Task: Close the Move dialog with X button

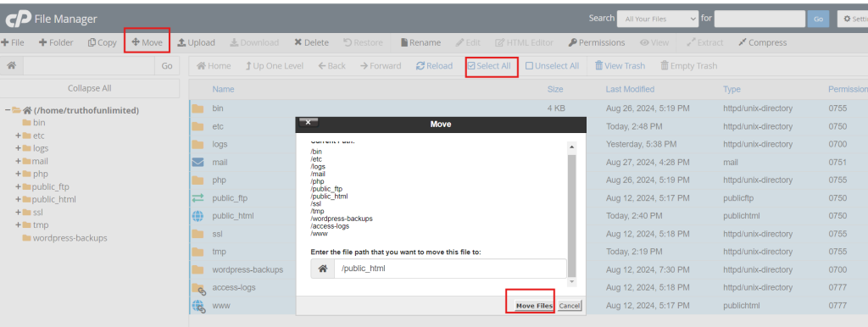Action: (309, 122)
